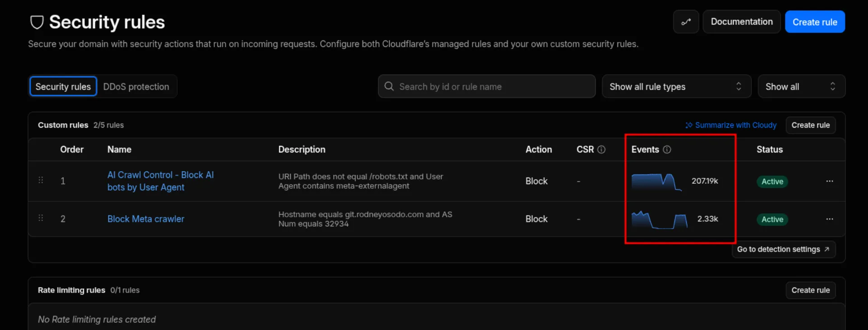Viewport: 868px width, 330px height.
Task: Switch to the Security rules tab
Action: tap(63, 86)
